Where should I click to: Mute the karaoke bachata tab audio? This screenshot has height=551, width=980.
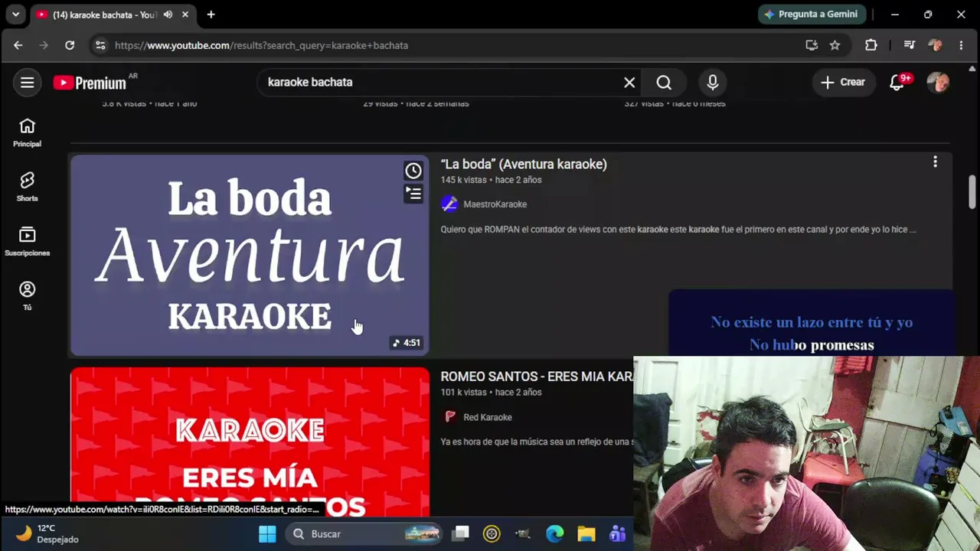(168, 15)
